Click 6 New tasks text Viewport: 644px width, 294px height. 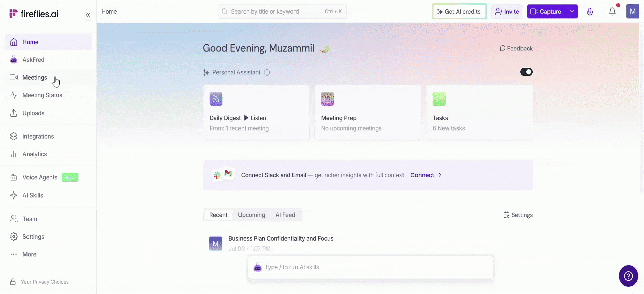[x=449, y=128]
